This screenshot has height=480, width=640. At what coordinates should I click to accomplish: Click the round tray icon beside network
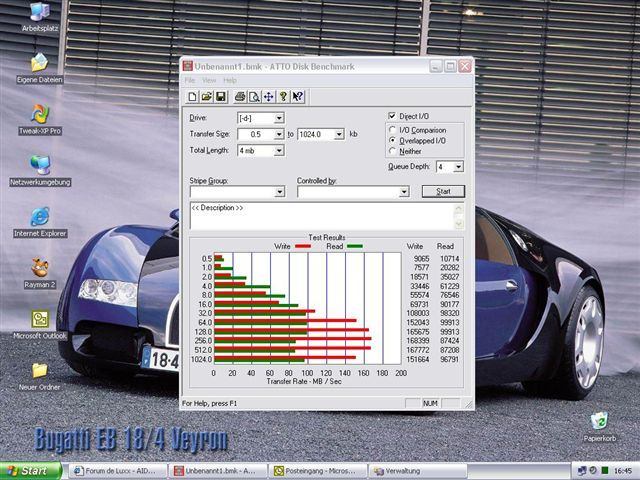(x=593, y=471)
